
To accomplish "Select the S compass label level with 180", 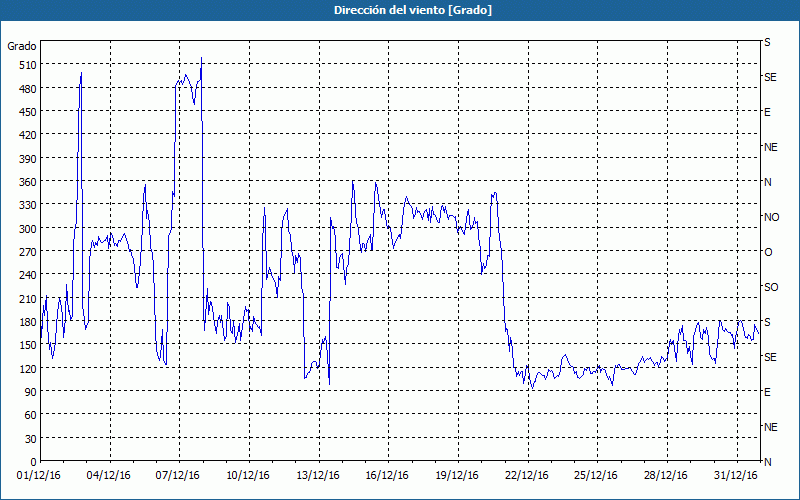I will pyautogui.click(x=767, y=322).
